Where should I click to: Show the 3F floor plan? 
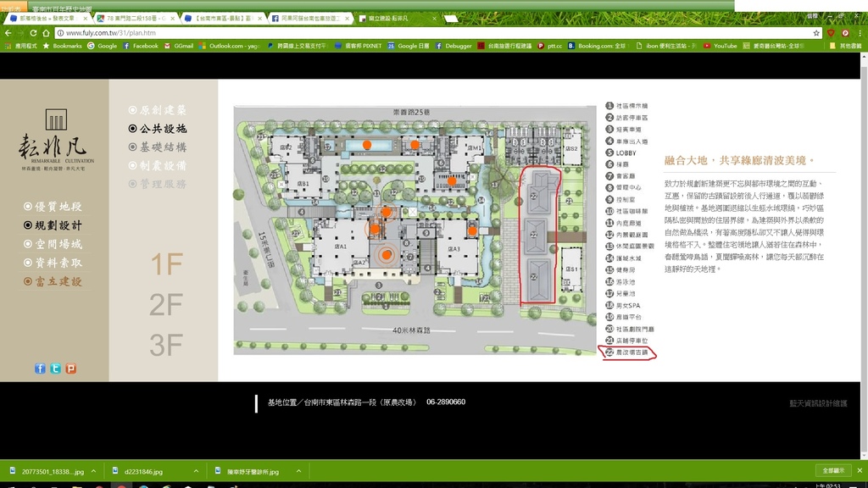166,346
